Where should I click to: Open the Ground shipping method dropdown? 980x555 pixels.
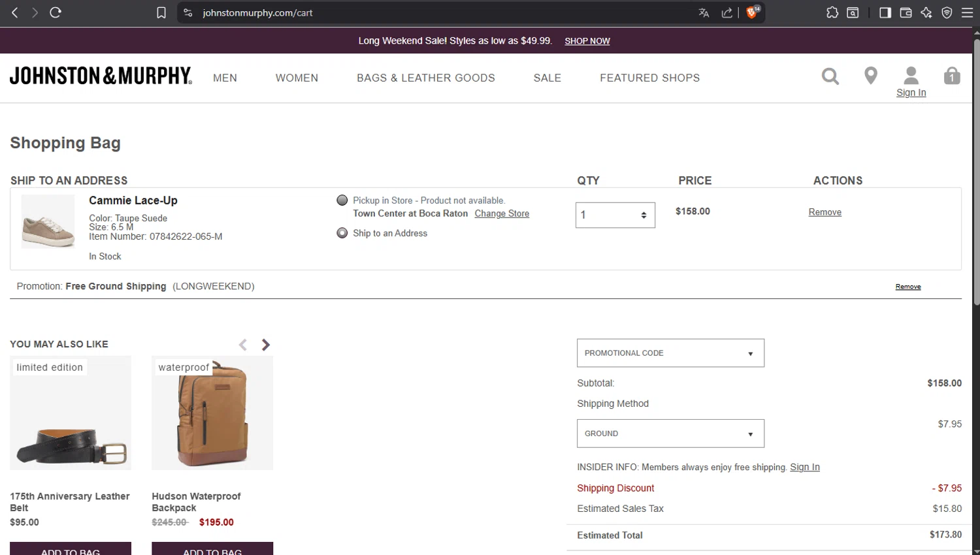click(x=670, y=434)
